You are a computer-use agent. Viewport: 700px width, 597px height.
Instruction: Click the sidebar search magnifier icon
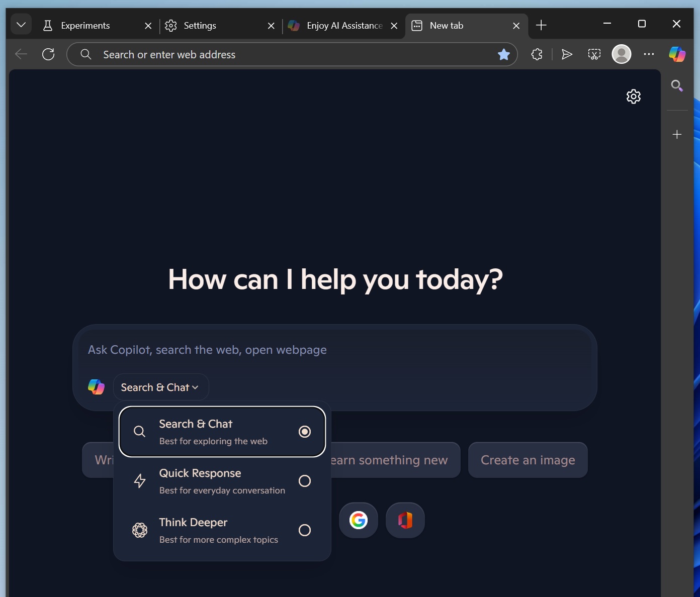(677, 86)
